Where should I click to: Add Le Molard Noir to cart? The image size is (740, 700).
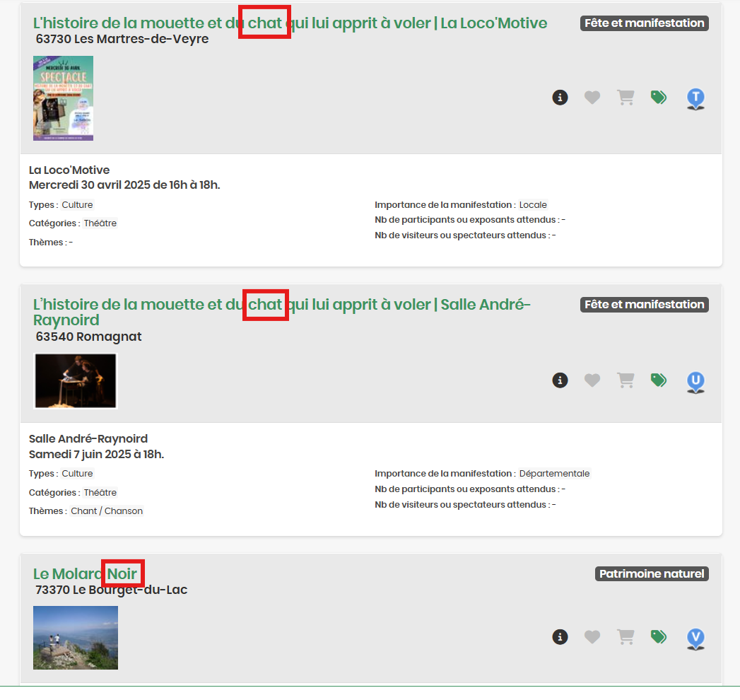tap(626, 637)
